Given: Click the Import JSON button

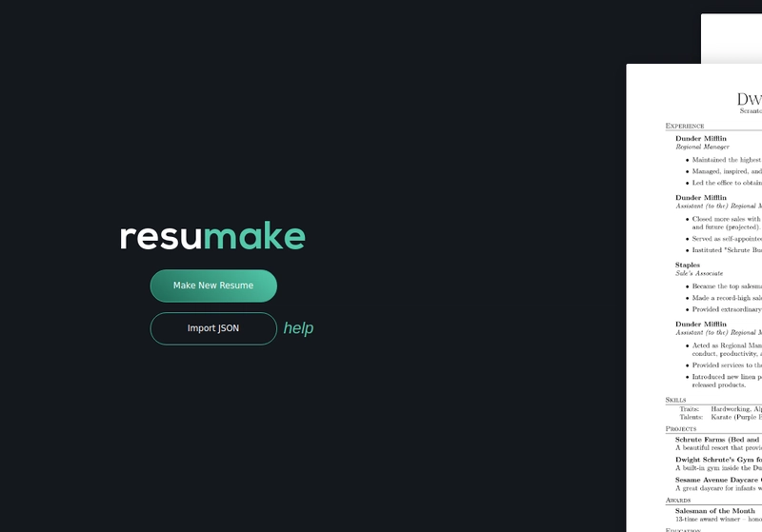Looking at the screenshot, I should [213, 328].
